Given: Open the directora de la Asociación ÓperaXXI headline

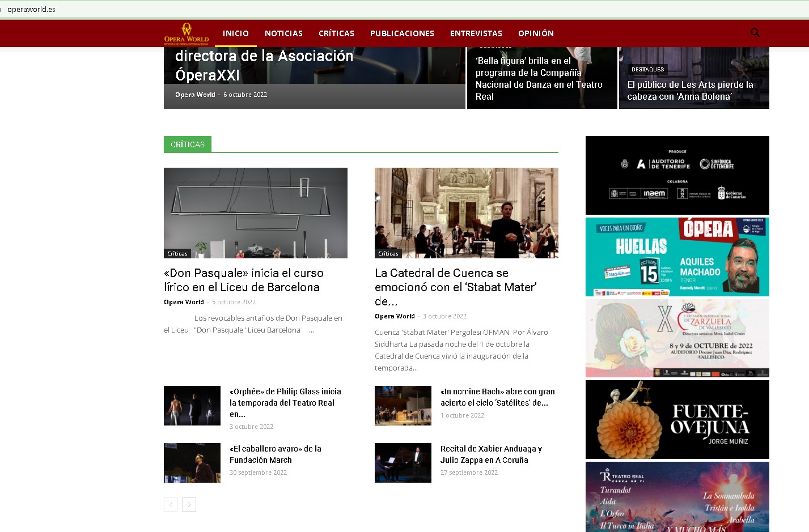Looking at the screenshot, I should click(264, 65).
